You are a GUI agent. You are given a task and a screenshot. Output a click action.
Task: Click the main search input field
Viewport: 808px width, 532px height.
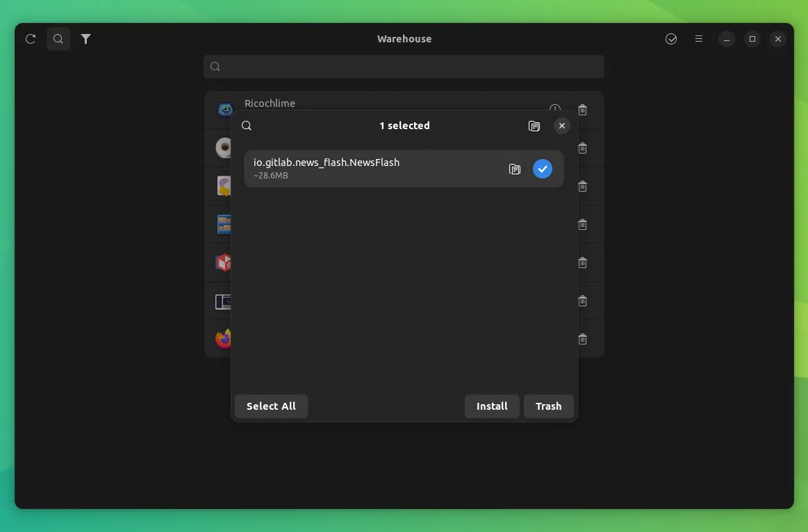pyautogui.click(x=404, y=67)
